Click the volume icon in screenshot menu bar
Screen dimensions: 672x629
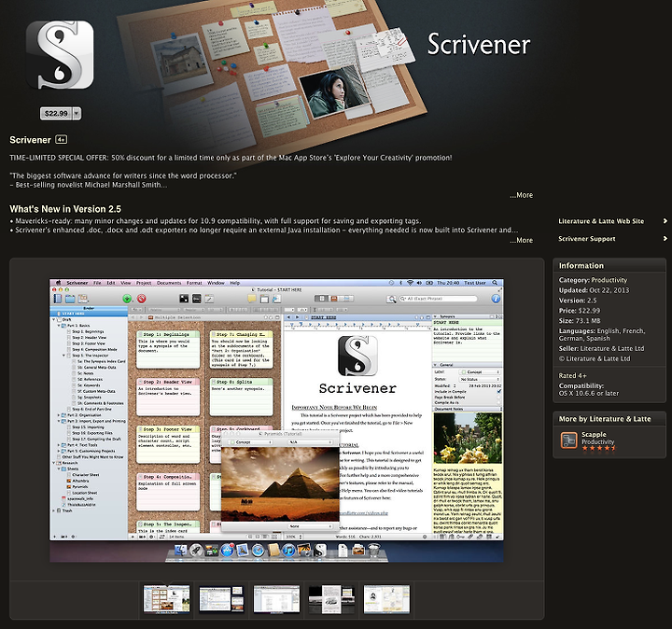point(419,283)
